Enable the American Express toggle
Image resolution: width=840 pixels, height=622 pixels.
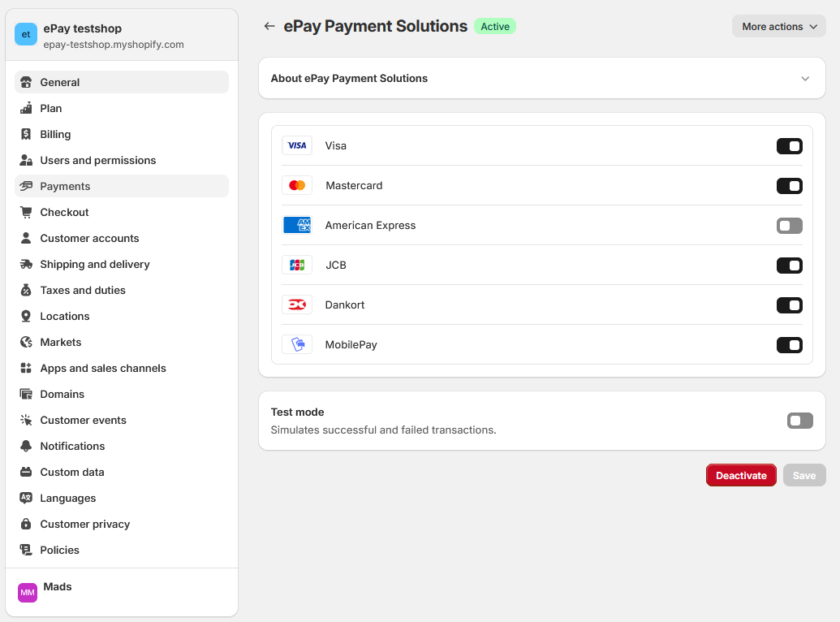point(789,226)
